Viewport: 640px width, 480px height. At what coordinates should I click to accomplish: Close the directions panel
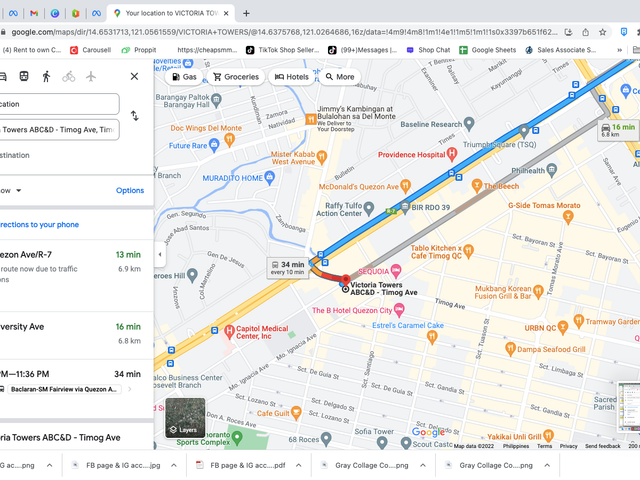pos(134,76)
